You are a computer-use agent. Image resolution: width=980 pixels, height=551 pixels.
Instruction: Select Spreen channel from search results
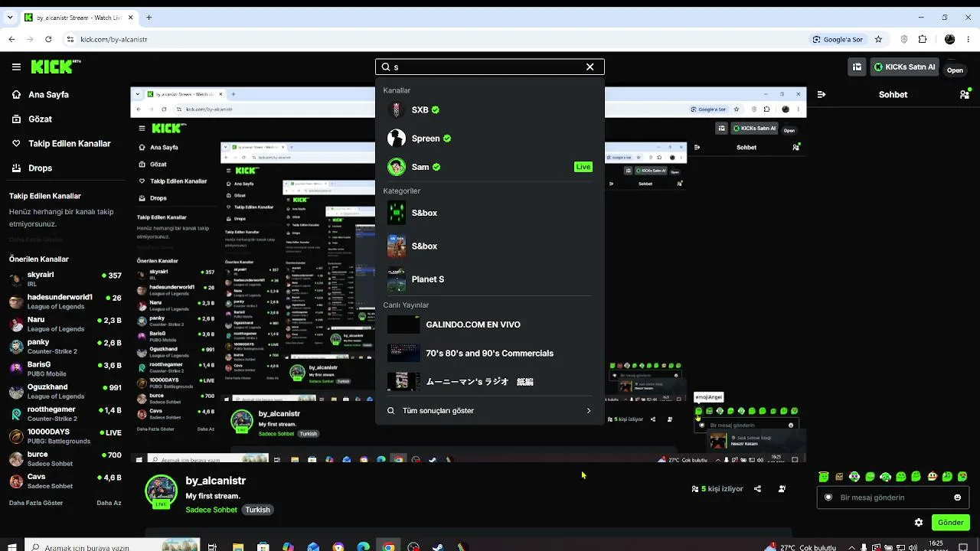pos(490,139)
